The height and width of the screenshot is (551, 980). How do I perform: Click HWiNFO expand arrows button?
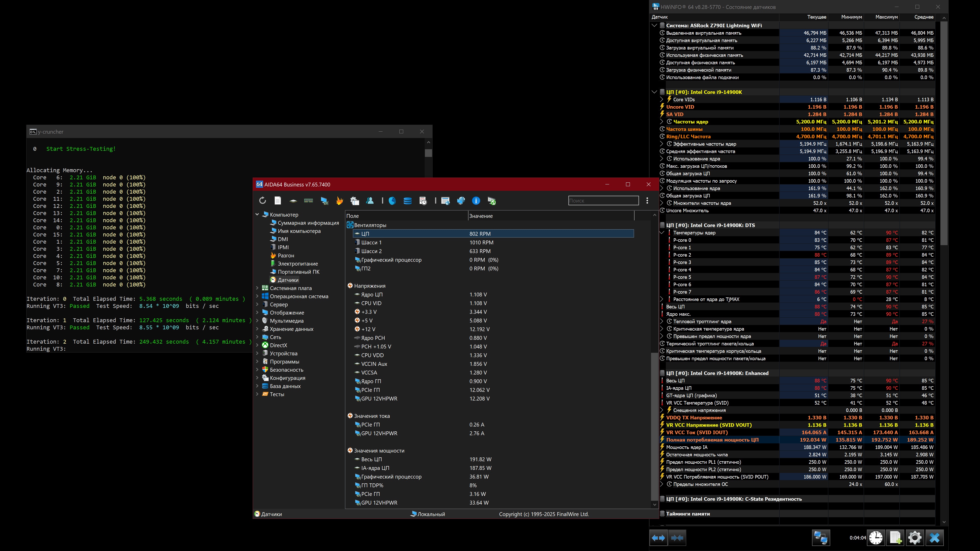pos(658,538)
